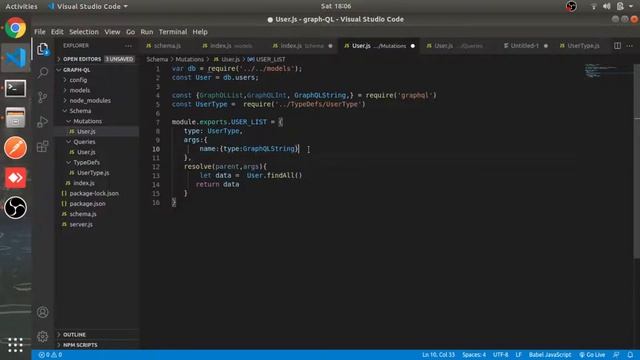Open the Manage gear icon
Screen dimensions: 640x360
coord(42,336)
